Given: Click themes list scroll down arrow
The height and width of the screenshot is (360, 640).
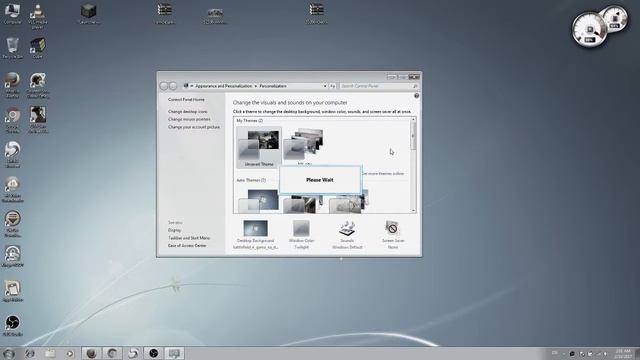Looking at the screenshot, I should point(413,211).
